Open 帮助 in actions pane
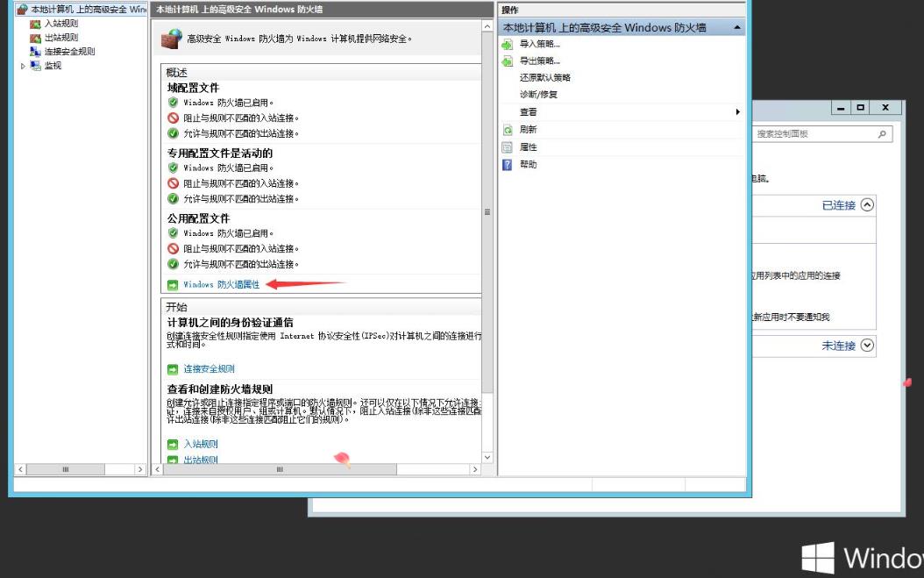 click(528, 165)
